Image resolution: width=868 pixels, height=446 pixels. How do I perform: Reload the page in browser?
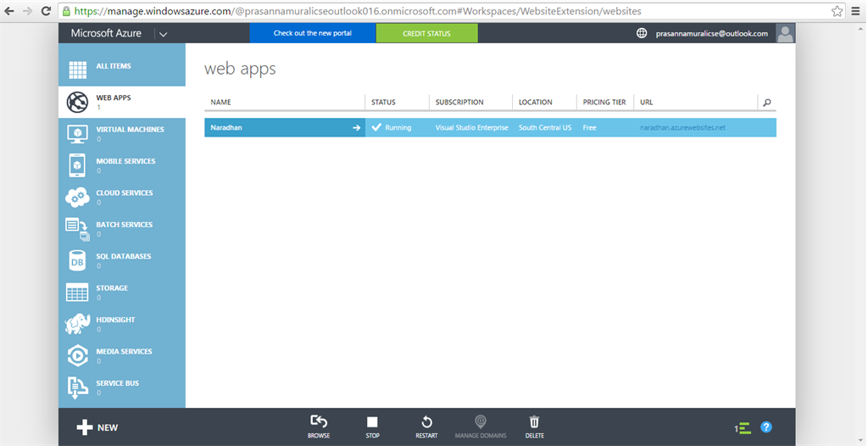click(x=46, y=10)
